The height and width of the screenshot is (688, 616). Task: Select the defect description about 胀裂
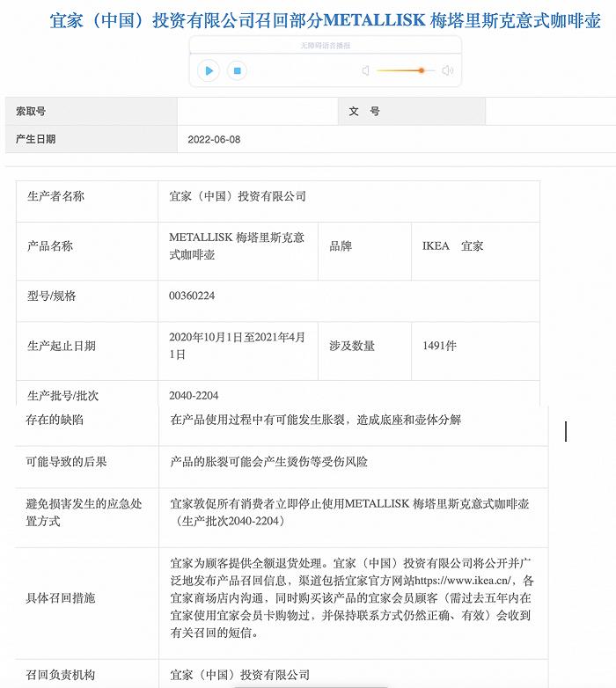click(315, 420)
